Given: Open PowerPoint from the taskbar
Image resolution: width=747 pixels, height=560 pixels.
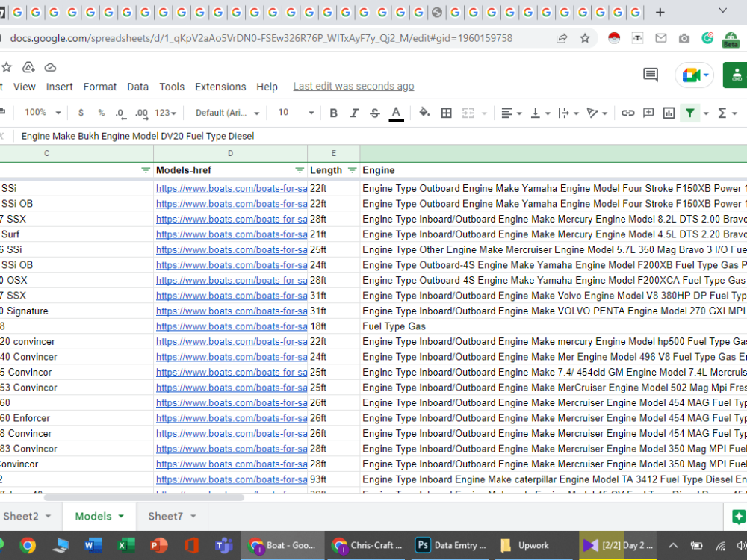Looking at the screenshot, I should pos(159,545).
